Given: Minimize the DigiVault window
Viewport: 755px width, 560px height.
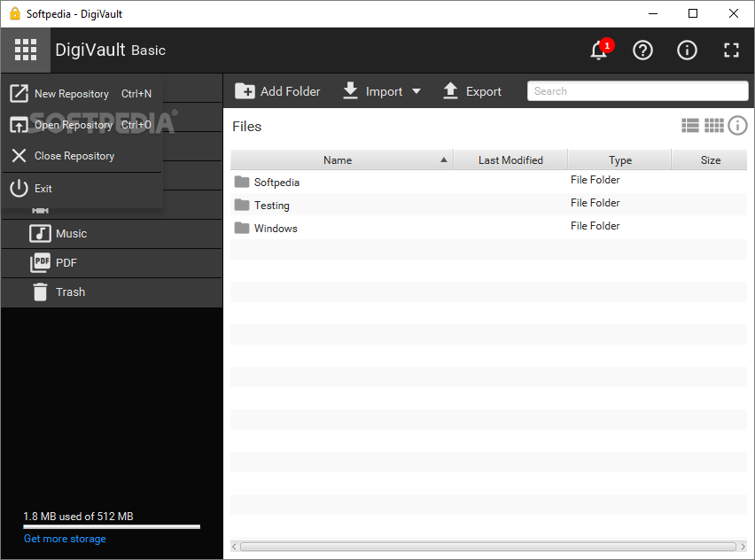Looking at the screenshot, I should (x=653, y=13).
